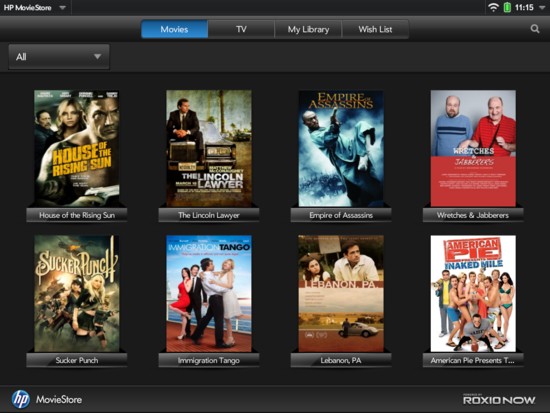Click The Lincoln Lawyer title label
550x413 pixels.
209,215
